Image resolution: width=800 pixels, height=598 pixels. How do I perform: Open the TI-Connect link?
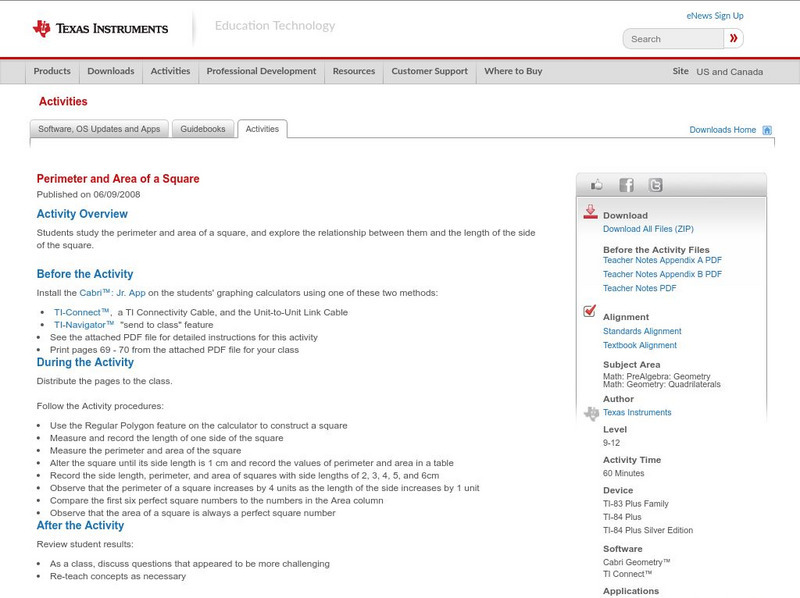click(x=82, y=312)
